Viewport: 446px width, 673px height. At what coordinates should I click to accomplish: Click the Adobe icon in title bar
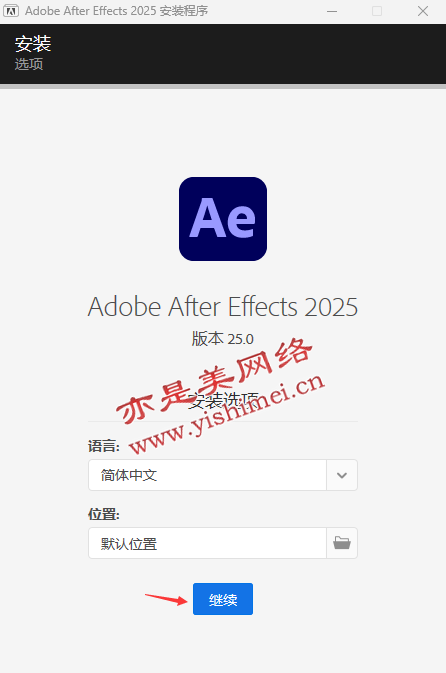pos(11,11)
